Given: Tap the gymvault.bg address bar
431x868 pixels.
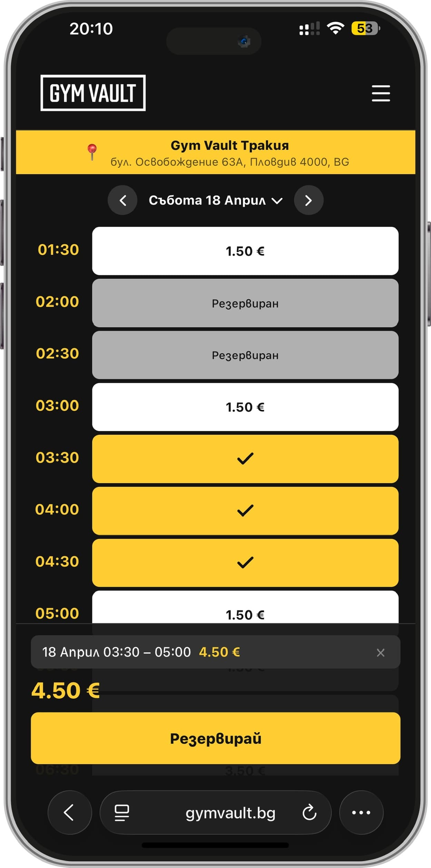Looking at the screenshot, I should (x=230, y=813).
